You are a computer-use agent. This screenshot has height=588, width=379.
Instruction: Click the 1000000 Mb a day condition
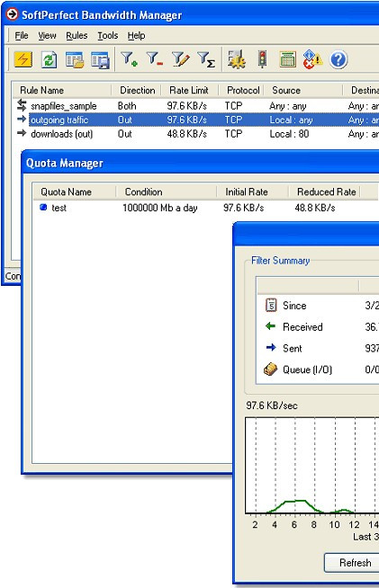(x=160, y=208)
